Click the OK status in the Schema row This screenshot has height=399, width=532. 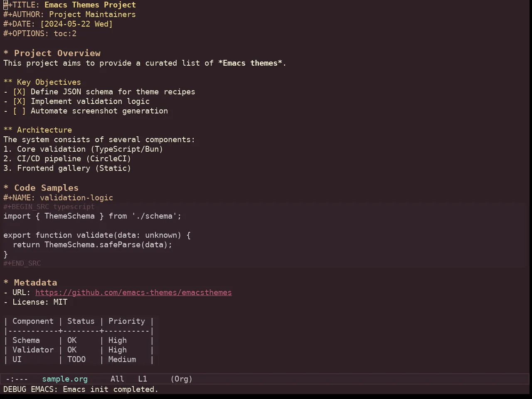[x=72, y=340]
